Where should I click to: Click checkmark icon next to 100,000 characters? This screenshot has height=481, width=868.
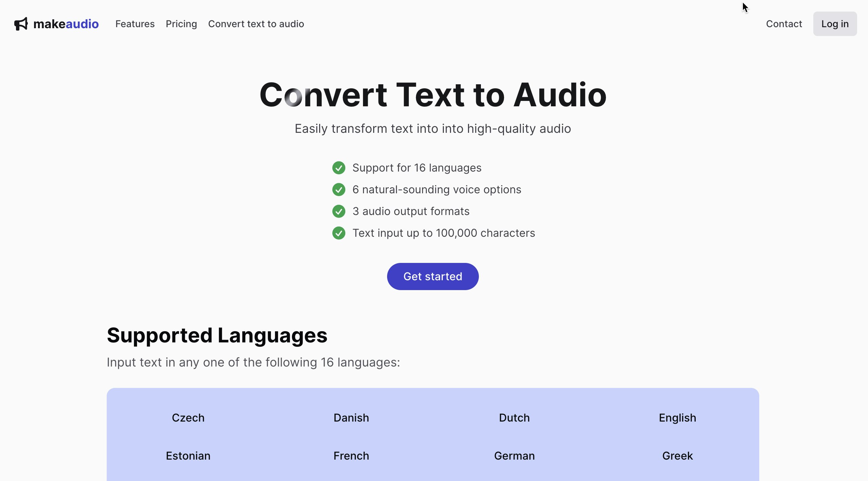point(338,233)
